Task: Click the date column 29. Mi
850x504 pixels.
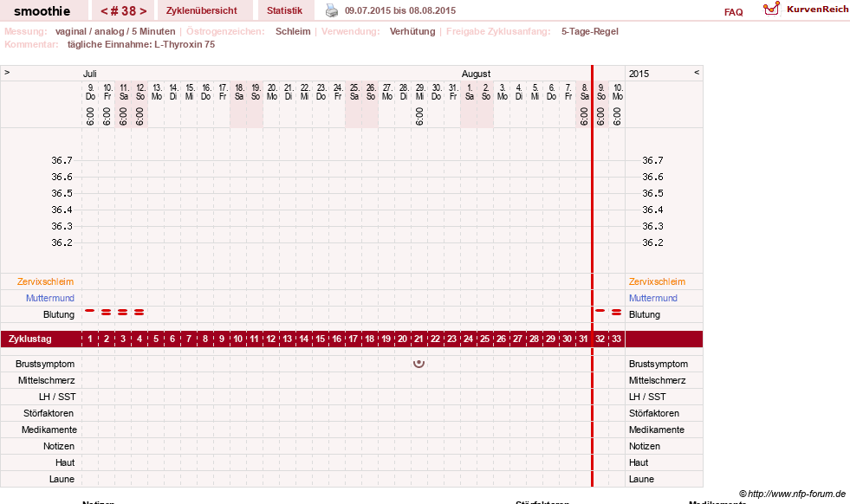Action: click(419, 92)
